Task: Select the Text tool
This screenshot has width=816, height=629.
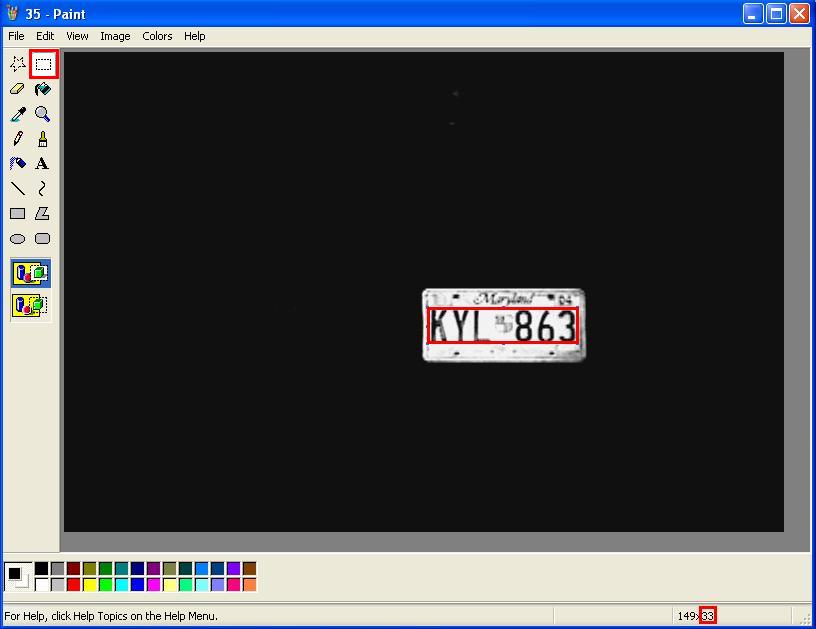Action: coord(43,164)
